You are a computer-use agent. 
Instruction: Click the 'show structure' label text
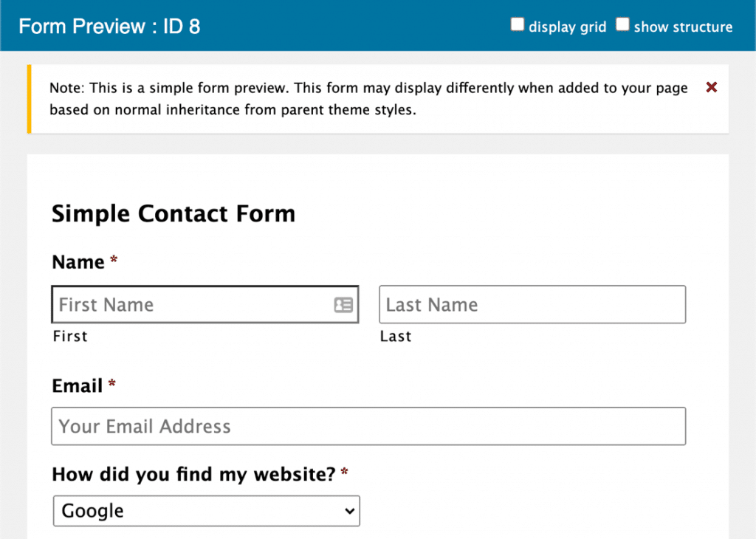683,27
